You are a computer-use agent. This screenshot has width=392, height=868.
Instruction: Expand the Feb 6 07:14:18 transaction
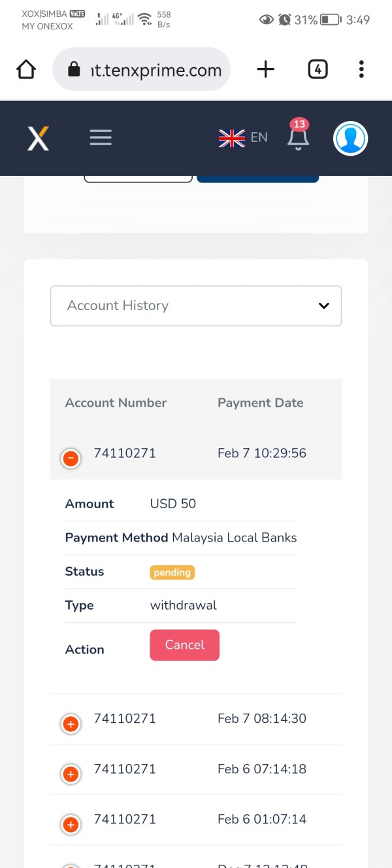pos(71,774)
